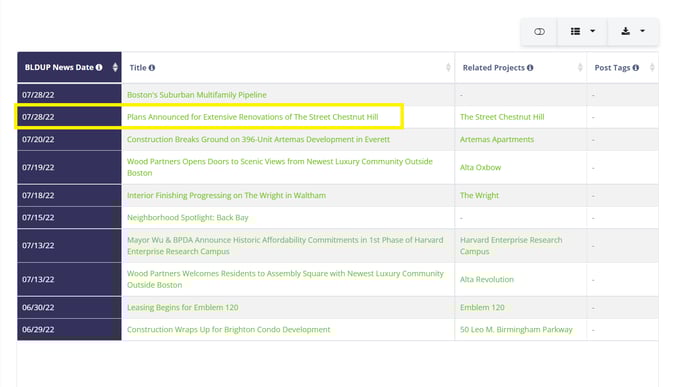This screenshot has height=387, width=688.
Task: Sort by Post Tags column arrows
Action: [652, 68]
